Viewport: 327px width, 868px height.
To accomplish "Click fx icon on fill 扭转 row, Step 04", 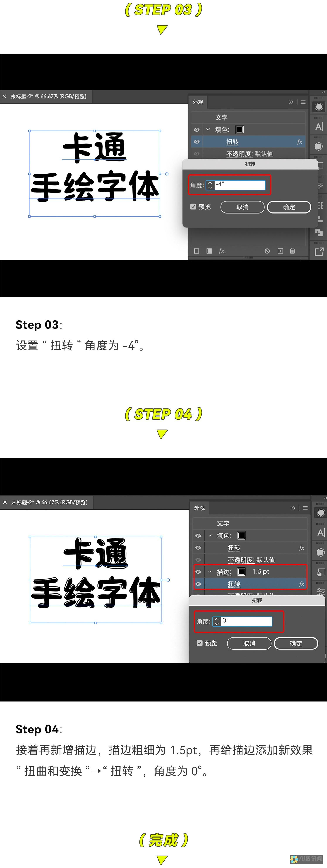I will (x=301, y=548).
